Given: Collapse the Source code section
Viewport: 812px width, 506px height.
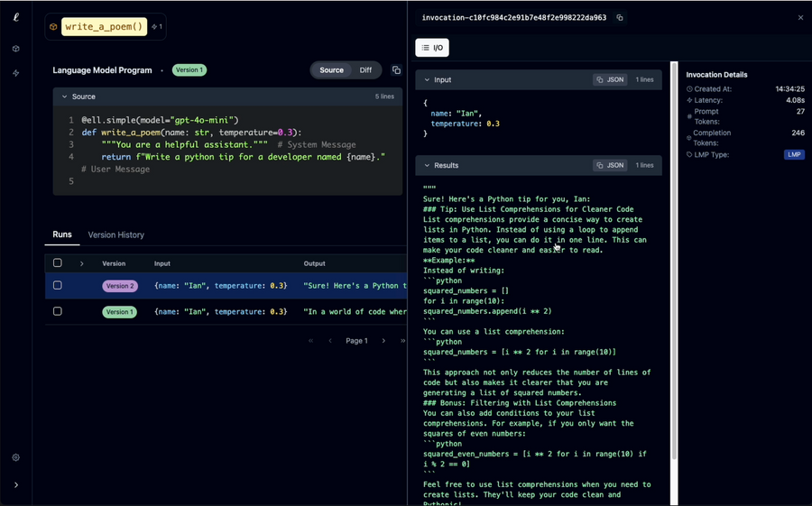Looking at the screenshot, I should point(65,97).
